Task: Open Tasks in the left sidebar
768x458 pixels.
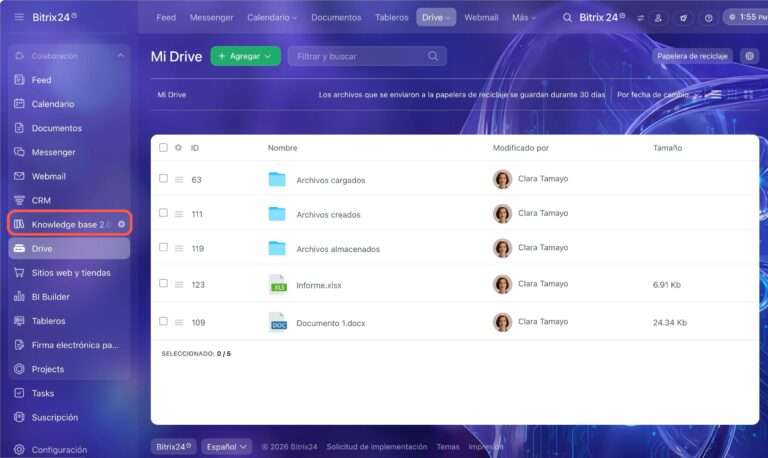Action: coord(69,393)
